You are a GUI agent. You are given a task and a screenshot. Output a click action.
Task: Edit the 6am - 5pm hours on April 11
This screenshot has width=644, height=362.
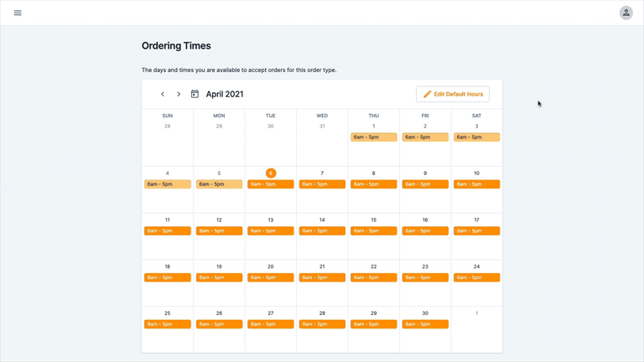tap(168, 230)
